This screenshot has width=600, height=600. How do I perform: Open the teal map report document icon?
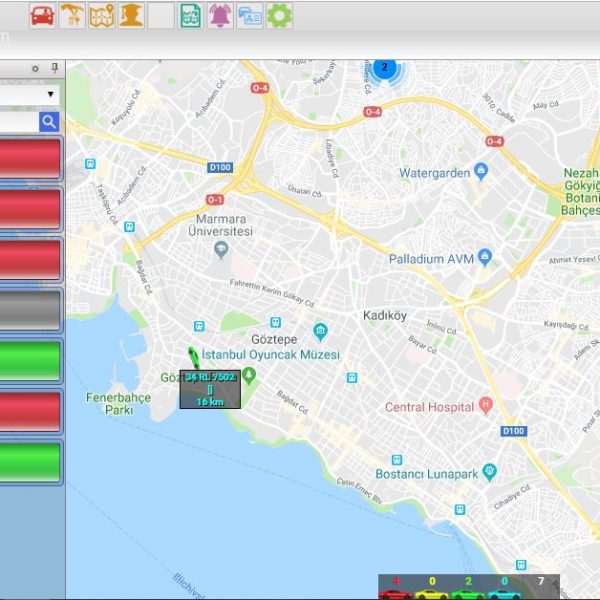pyautogui.click(x=191, y=16)
